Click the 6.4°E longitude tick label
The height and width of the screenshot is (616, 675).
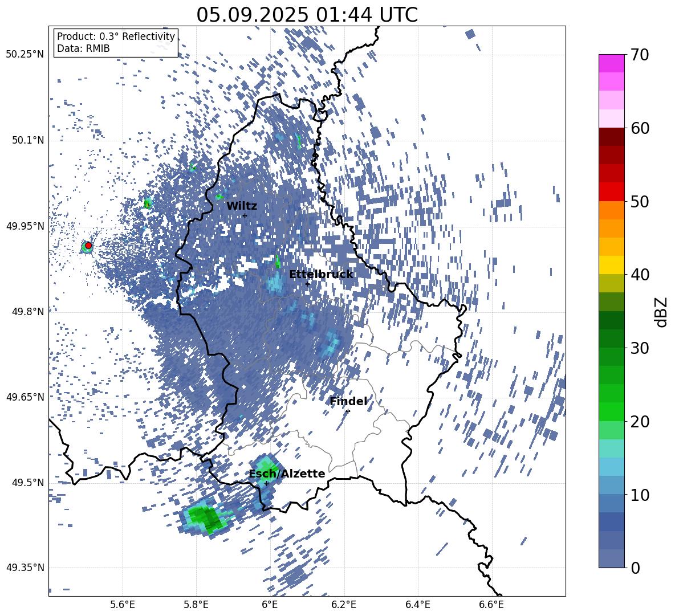(418, 605)
